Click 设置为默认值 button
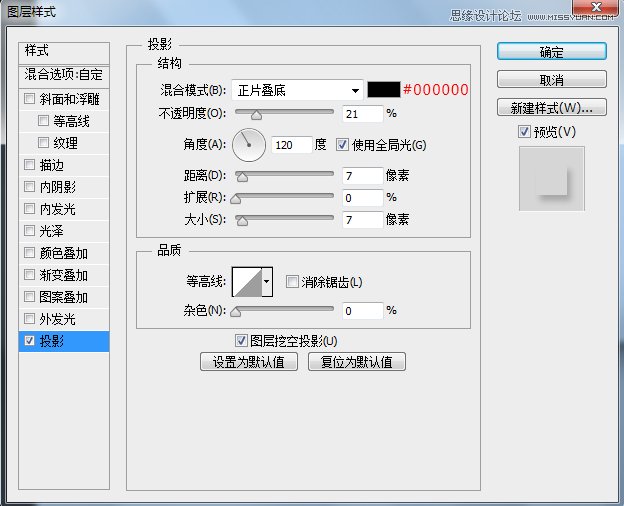The height and width of the screenshot is (506, 624). pos(249,361)
